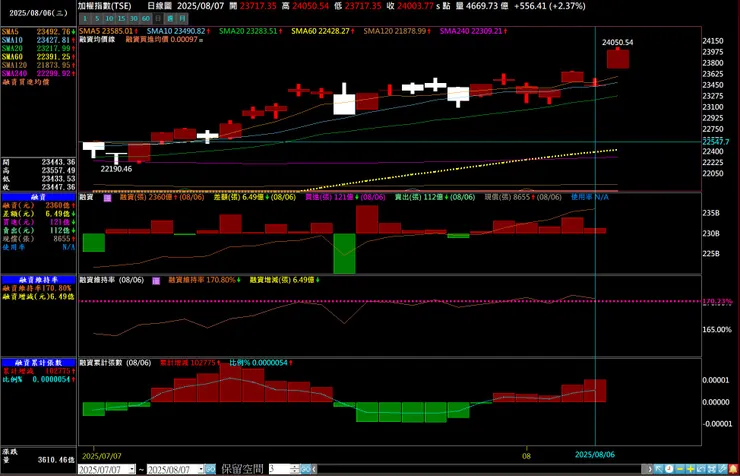Image resolution: width=740 pixels, height=476 pixels.
Task: Click the 融資維持率 170.80% legend value
Action: coord(204,280)
